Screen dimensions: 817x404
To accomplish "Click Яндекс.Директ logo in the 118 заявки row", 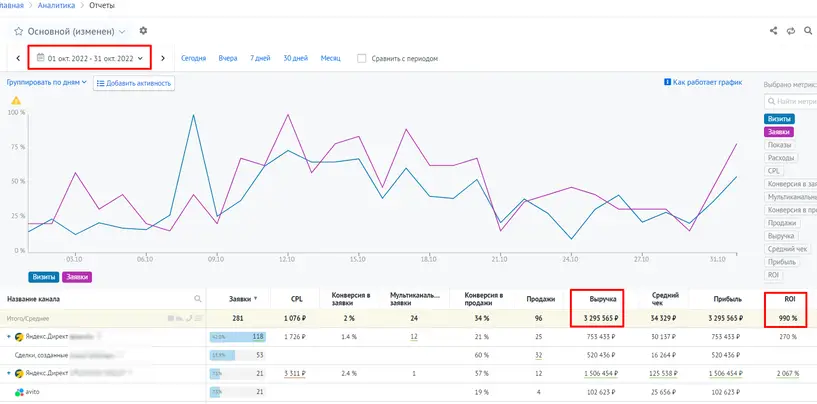I will click(19, 337).
